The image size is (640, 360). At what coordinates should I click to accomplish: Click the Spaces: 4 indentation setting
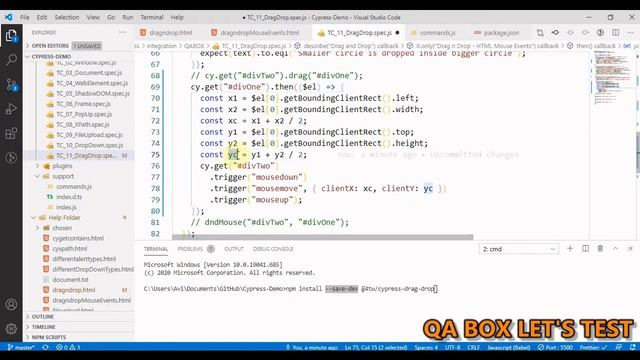point(426,347)
